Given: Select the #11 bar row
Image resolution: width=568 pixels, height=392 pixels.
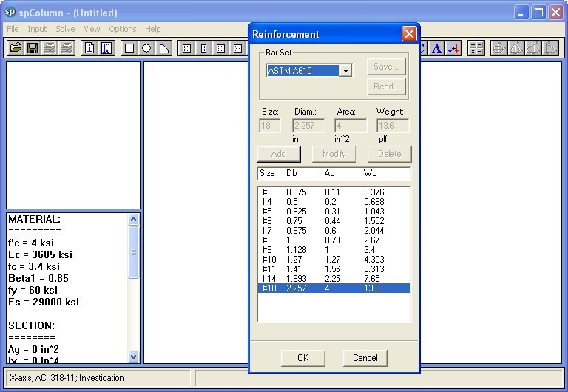Looking at the screenshot, I should [334, 268].
